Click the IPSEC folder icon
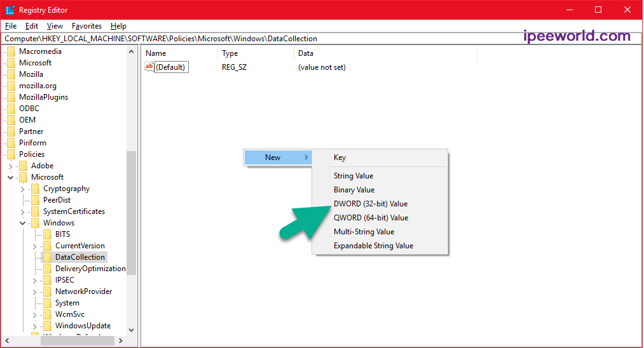This screenshot has height=348, width=644. (48, 280)
